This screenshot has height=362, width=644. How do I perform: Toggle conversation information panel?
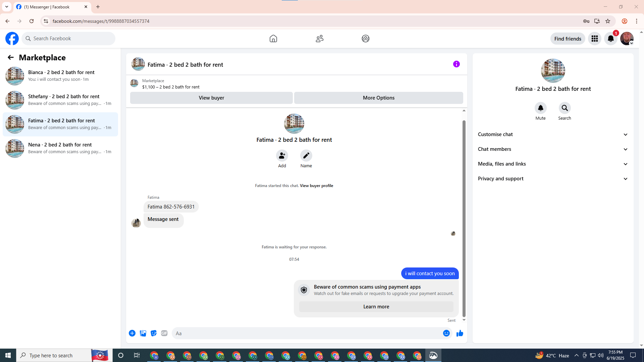pyautogui.click(x=457, y=64)
